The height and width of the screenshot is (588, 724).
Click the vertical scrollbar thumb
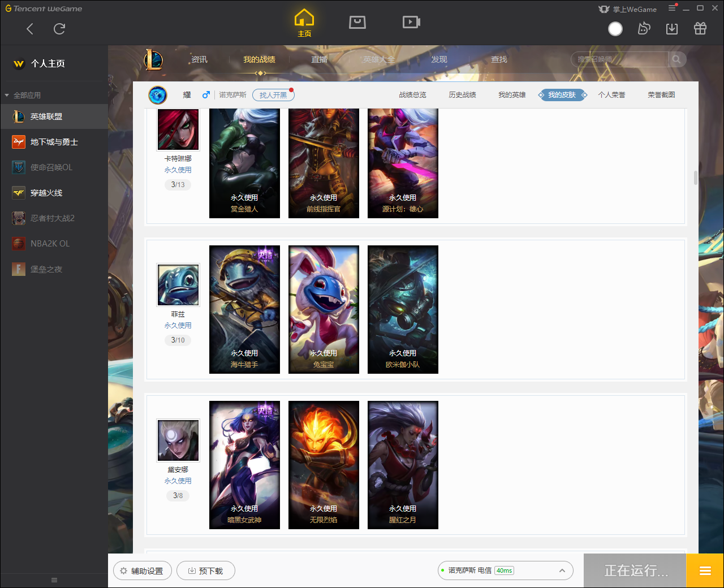click(x=695, y=178)
